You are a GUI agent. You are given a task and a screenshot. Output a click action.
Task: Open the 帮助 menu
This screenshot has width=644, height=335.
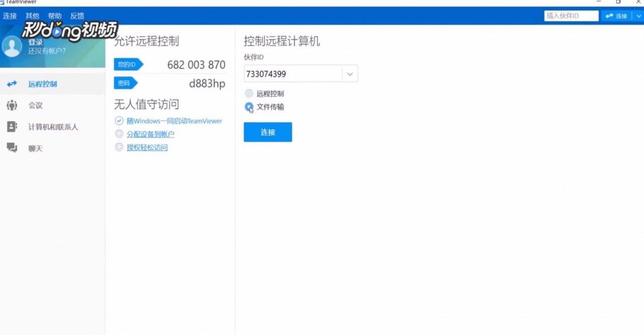pyautogui.click(x=54, y=16)
